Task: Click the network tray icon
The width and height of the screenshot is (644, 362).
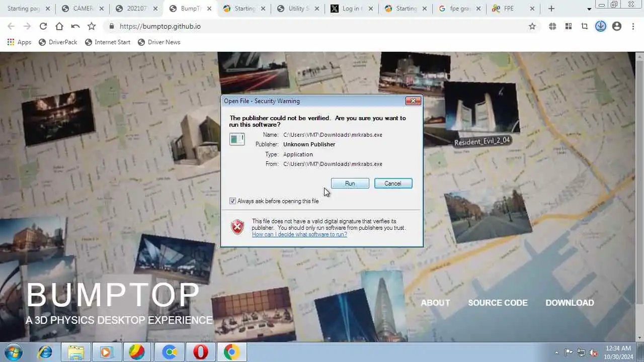Action: pos(581,352)
